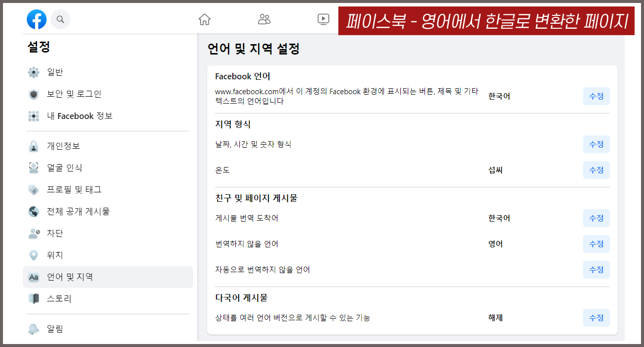This screenshot has width=644, height=347.
Task: Click the 자동으로 번역하지 않을 언어 label
Action: tap(263, 270)
